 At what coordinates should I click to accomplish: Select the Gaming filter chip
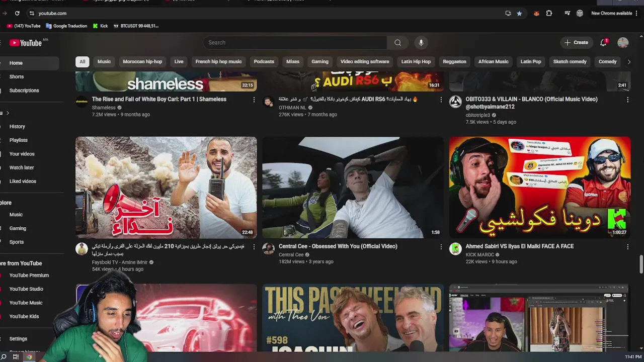pyautogui.click(x=320, y=61)
